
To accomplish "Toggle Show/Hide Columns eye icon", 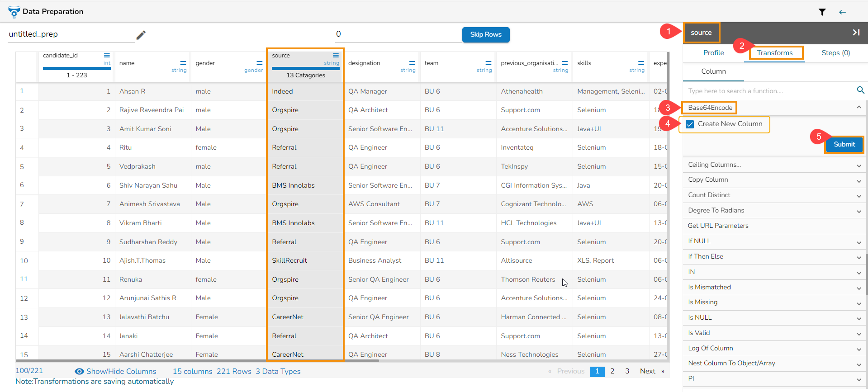I will coord(79,372).
